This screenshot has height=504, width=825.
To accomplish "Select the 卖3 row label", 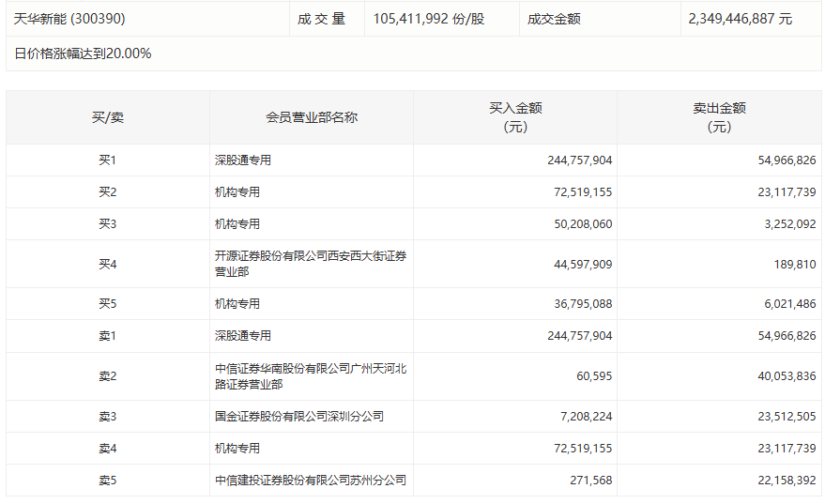I will [107, 417].
